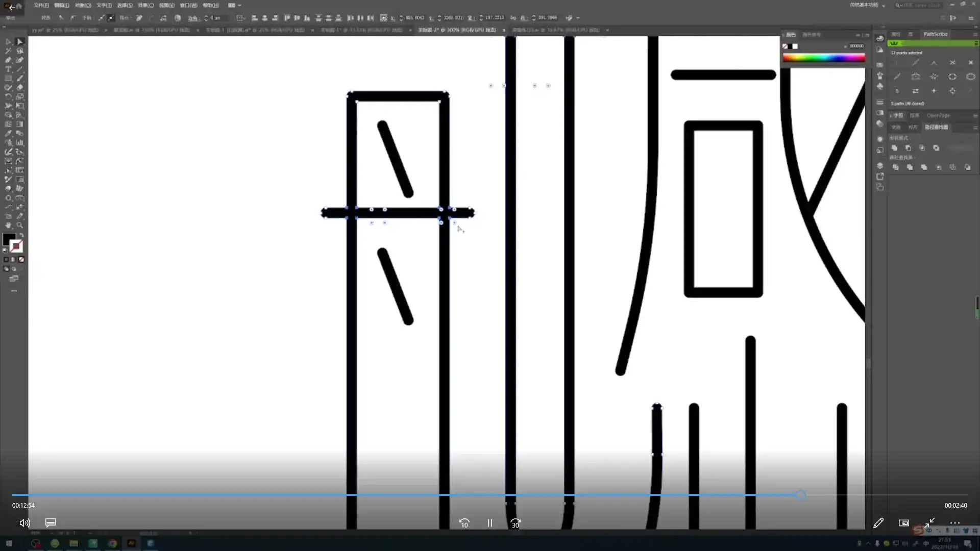The height and width of the screenshot is (551, 980).
Task: Open the PathScribe panel flyout menu
Action: point(975,34)
